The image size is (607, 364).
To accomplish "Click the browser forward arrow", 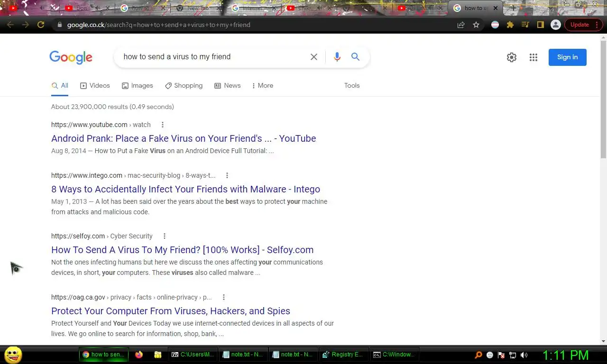I will coord(26,25).
